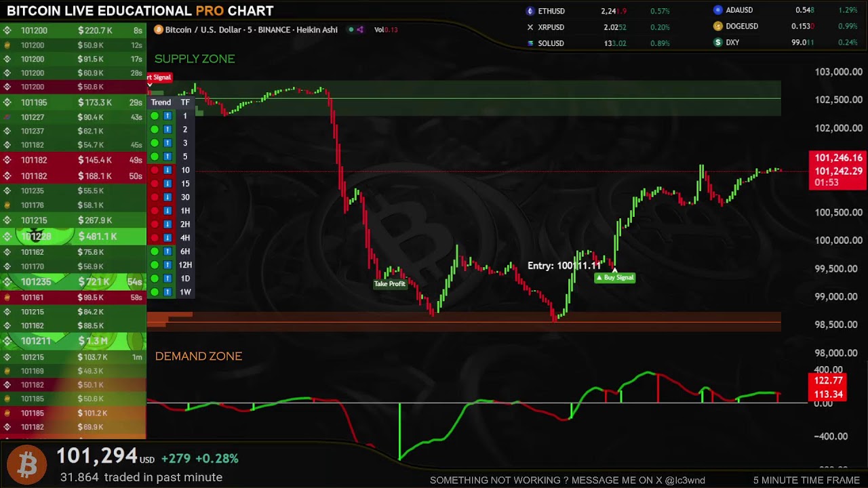The width and height of the screenshot is (868, 488).
Task: Click the Solana icon beside SOLUSD
Action: 530,43
